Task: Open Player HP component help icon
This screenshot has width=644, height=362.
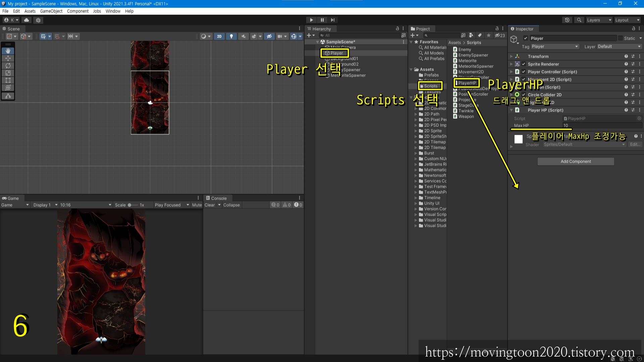Action: (x=626, y=110)
